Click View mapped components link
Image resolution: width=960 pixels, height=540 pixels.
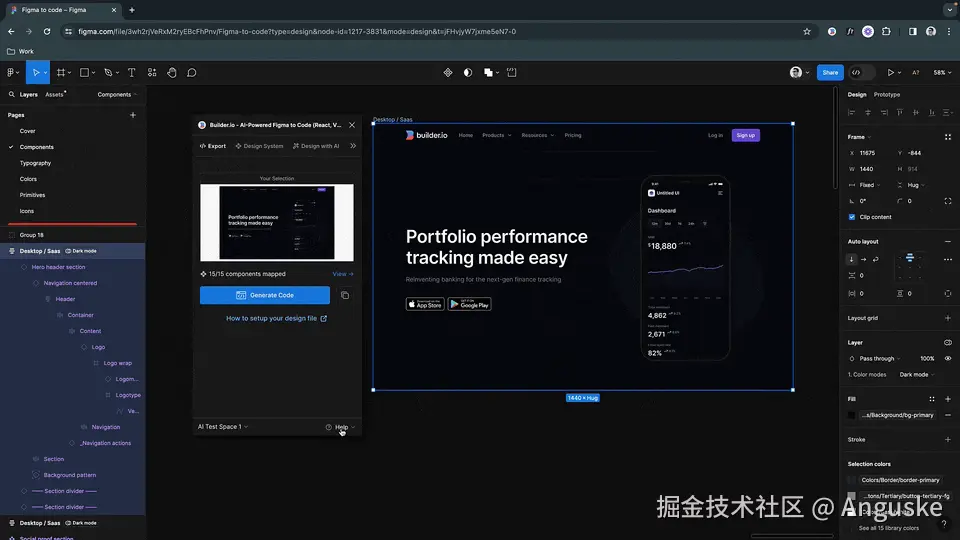pyautogui.click(x=343, y=274)
